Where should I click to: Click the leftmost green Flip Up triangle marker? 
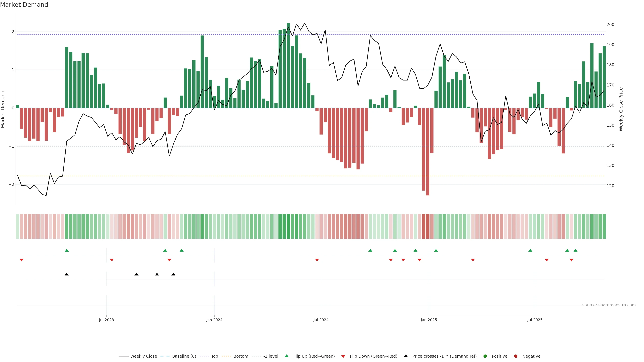pyautogui.click(x=67, y=250)
